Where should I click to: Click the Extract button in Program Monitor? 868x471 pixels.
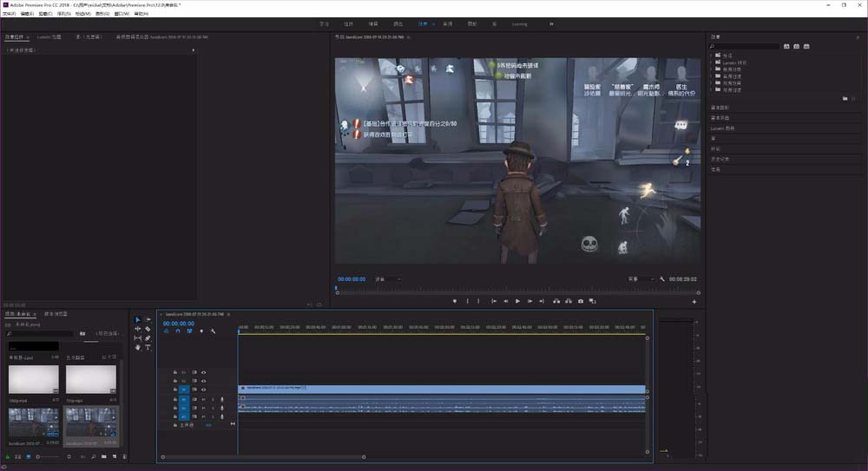point(569,301)
